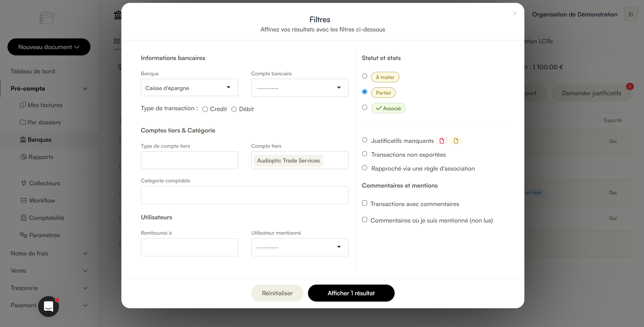
Task: Click the yellow missing document icon
Action: click(456, 141)
